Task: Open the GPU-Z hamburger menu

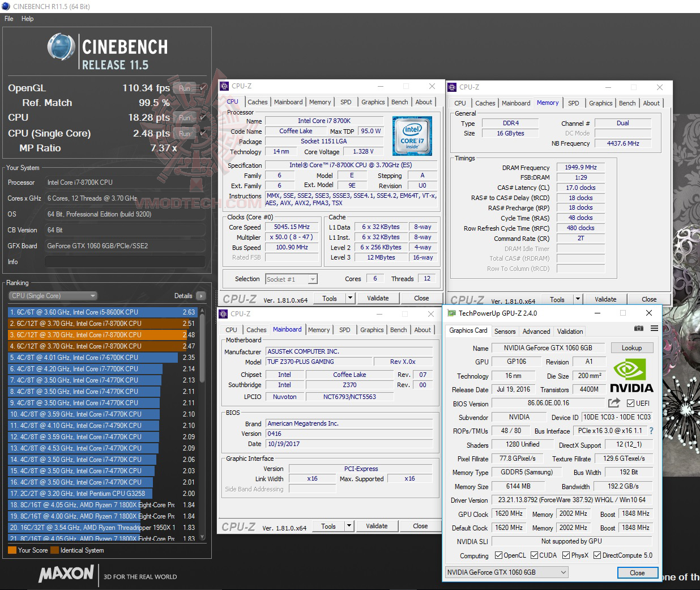Action: point(654,328)
